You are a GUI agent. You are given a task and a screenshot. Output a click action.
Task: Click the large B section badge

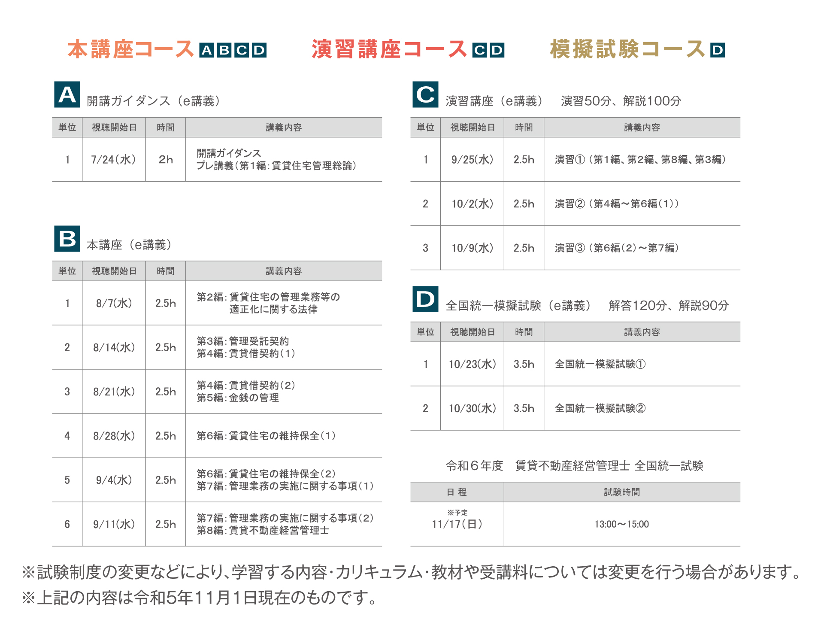[67, 238]
